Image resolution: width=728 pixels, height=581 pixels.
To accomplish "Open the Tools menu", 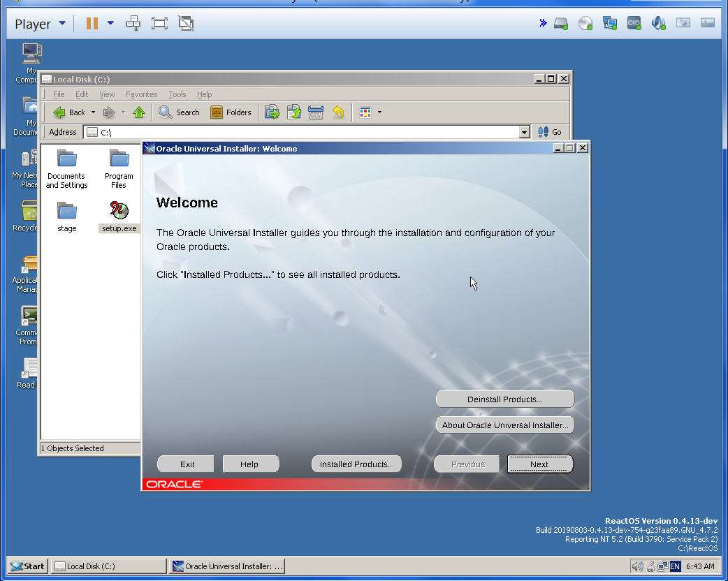I will 177,94.
